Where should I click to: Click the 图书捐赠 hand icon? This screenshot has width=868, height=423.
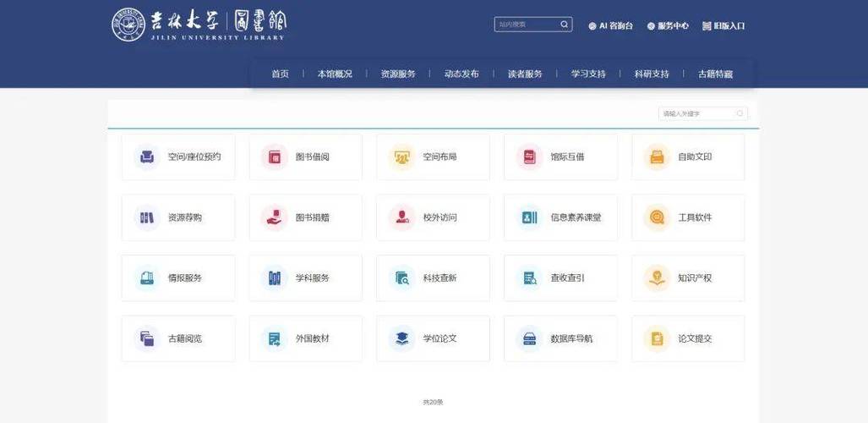click(275, 218)
